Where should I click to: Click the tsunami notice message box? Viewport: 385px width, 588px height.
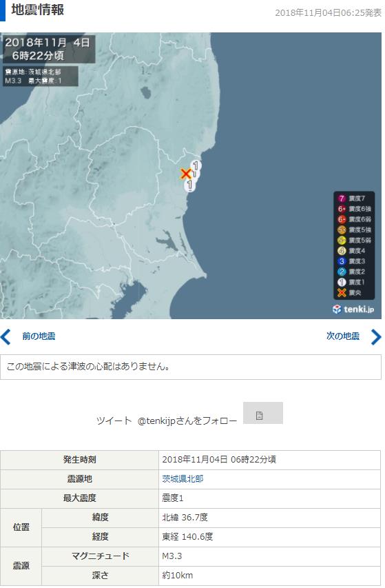pyautogui.click(x=191, y=367)
